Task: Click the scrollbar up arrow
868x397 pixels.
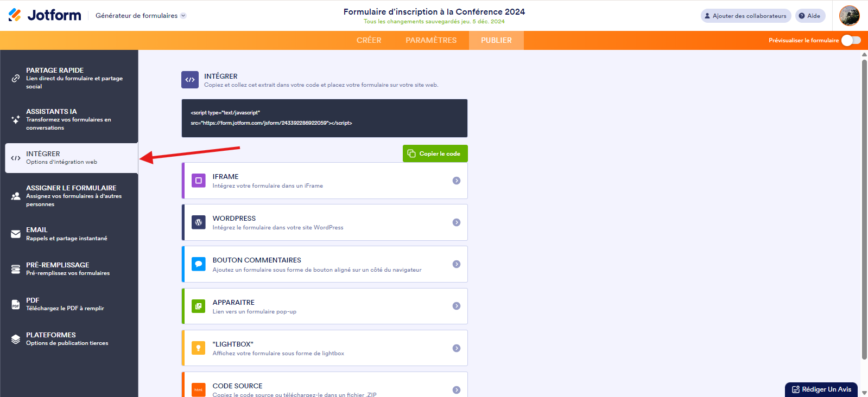Action: click(864, 54)
